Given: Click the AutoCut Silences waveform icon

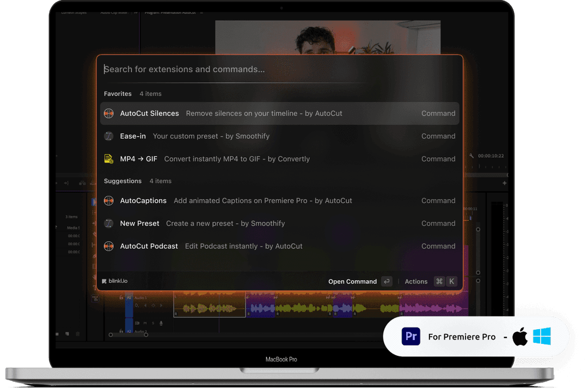Looking at the screenshot, I should [109, 114].
